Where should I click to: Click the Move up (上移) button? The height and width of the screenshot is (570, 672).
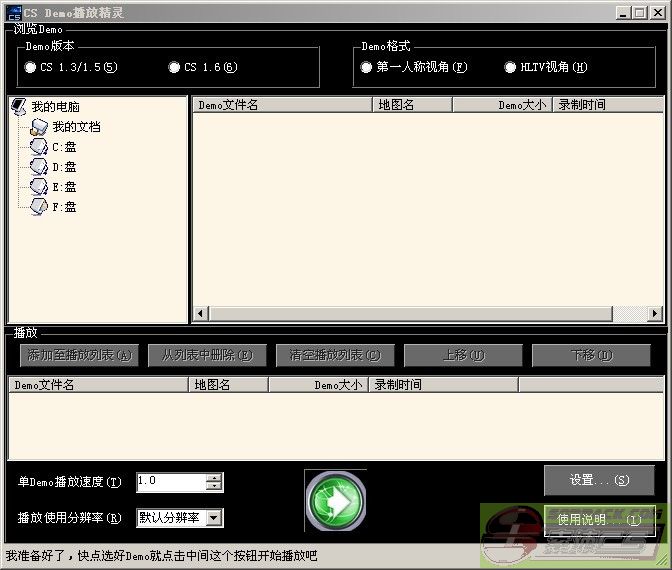[463, 355]
